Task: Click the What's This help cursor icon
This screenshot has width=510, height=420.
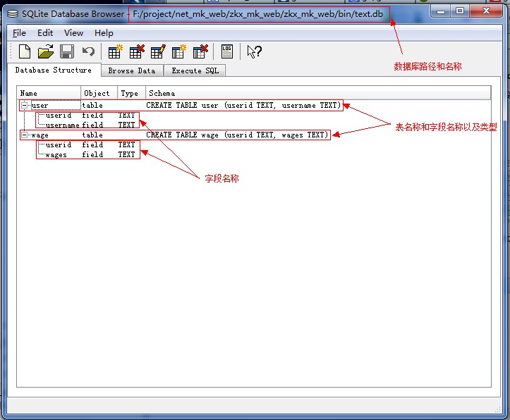Action: point(254,51)
